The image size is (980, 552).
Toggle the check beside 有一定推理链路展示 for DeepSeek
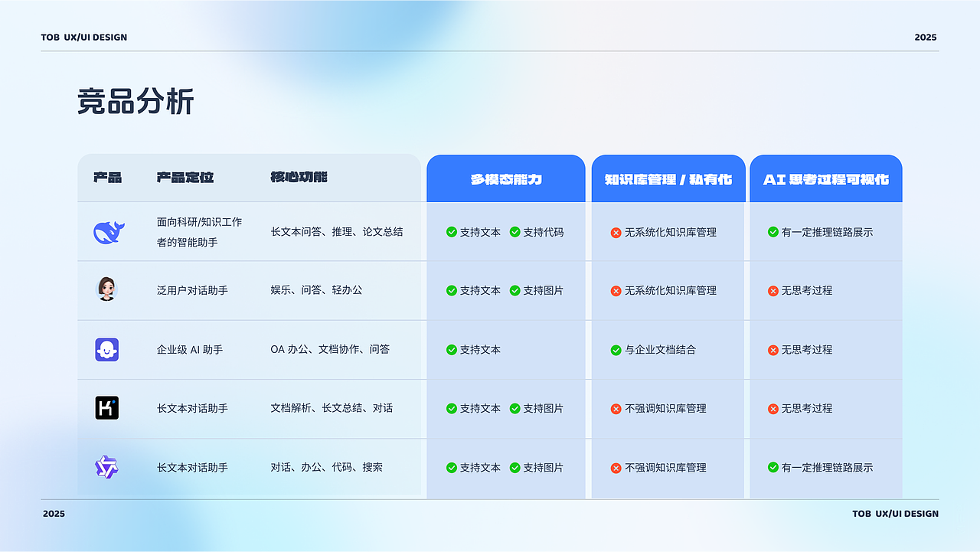(x=773, y=231)
